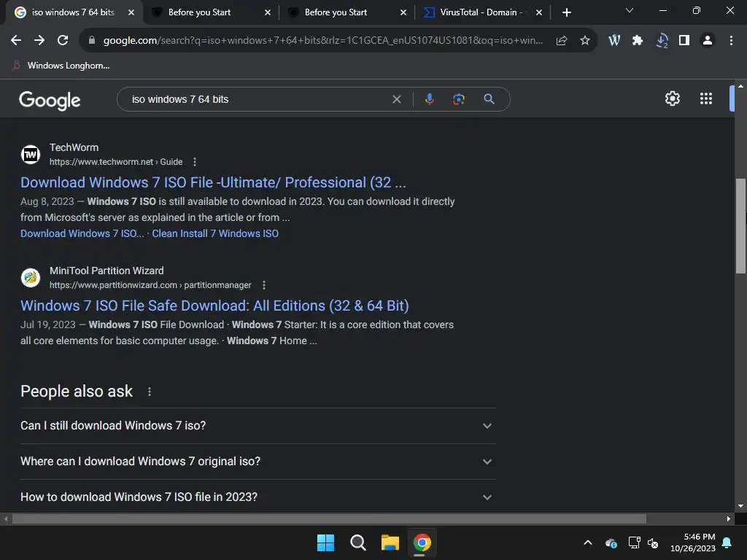Reload the current page
Image resolution: width=747 pixels, height=560 pixels.
click(x=63, y=41)
